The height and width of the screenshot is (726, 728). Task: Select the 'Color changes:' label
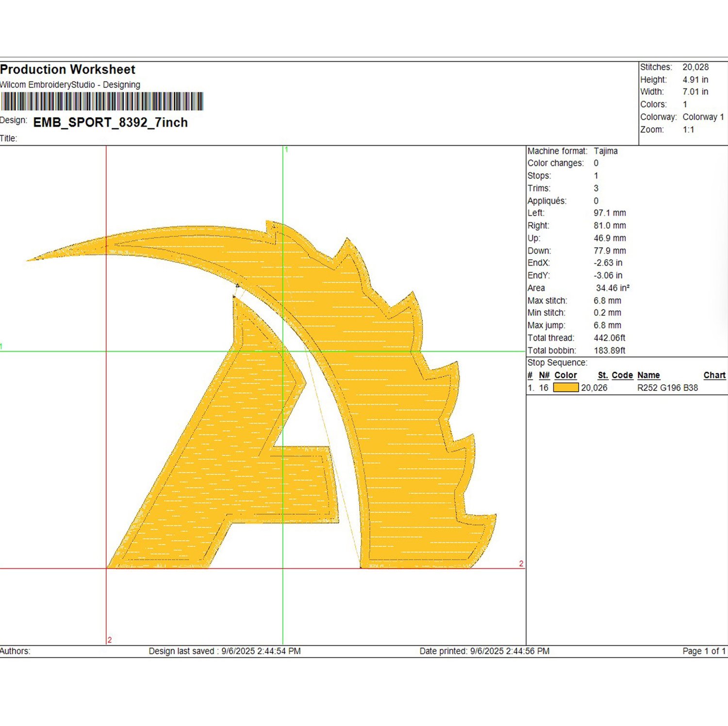pos(556,163)
